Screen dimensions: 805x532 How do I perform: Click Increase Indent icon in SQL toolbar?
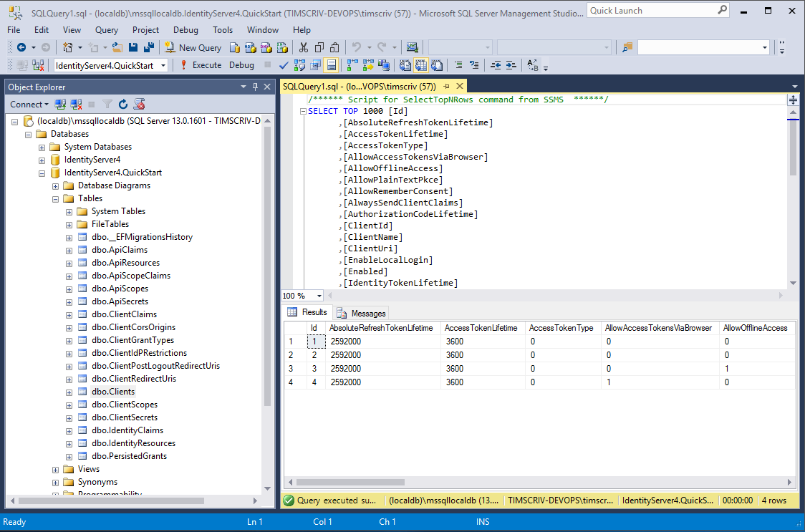(511, 65)
